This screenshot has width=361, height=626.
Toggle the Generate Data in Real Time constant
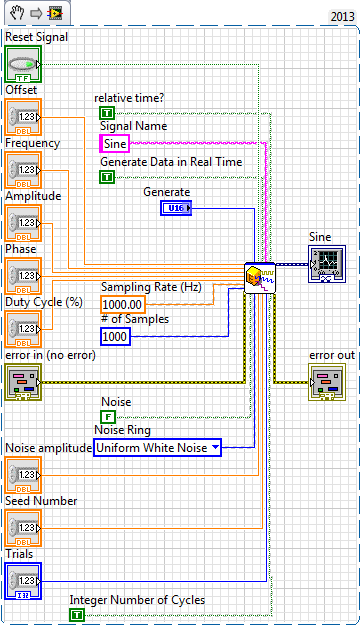[107, 177]
